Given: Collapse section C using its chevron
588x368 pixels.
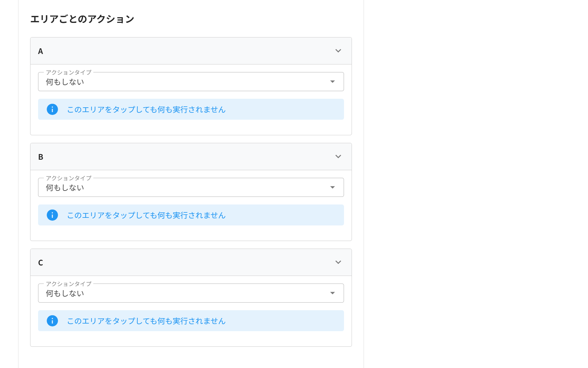Looking at the screenshot, I should tap(338, 262).
